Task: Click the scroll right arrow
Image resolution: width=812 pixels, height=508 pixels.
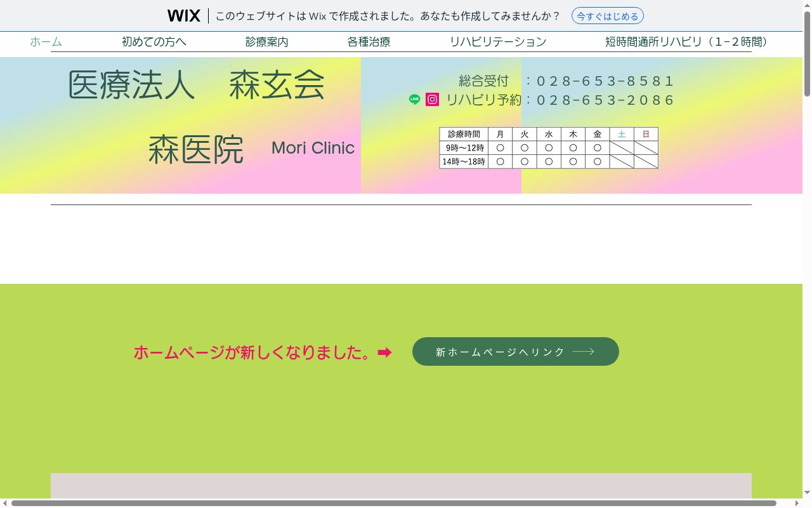Action: pos(797,503)
